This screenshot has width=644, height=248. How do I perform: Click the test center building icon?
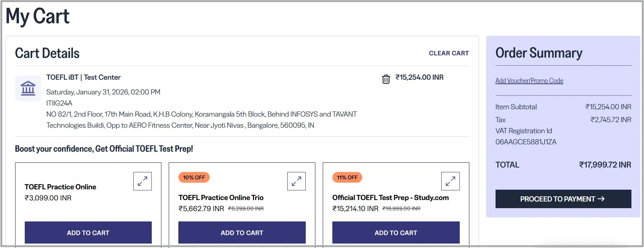pyautogui.click(x=28, y=88)
